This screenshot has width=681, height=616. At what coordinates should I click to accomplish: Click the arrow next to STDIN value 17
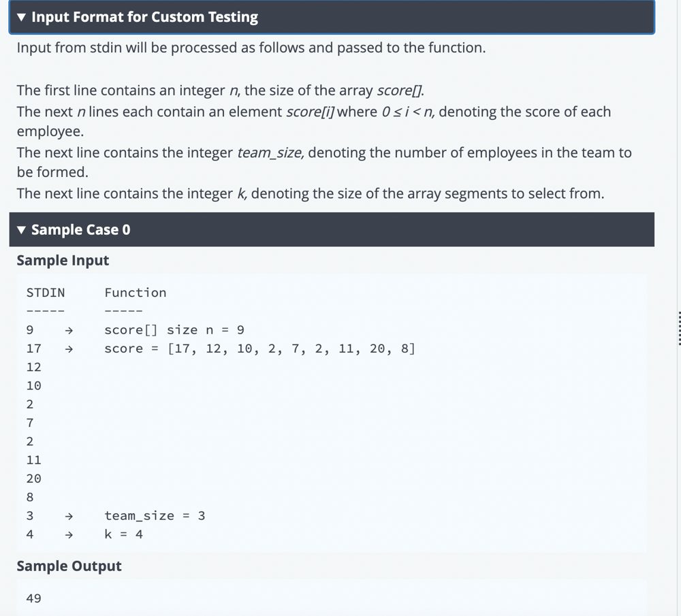pyautogui.click(x=69, y=349)
